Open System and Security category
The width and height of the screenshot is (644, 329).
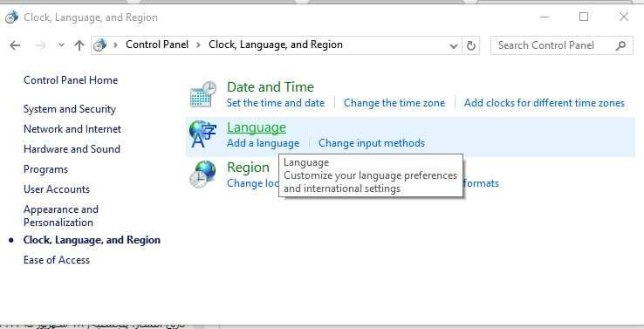70,109
